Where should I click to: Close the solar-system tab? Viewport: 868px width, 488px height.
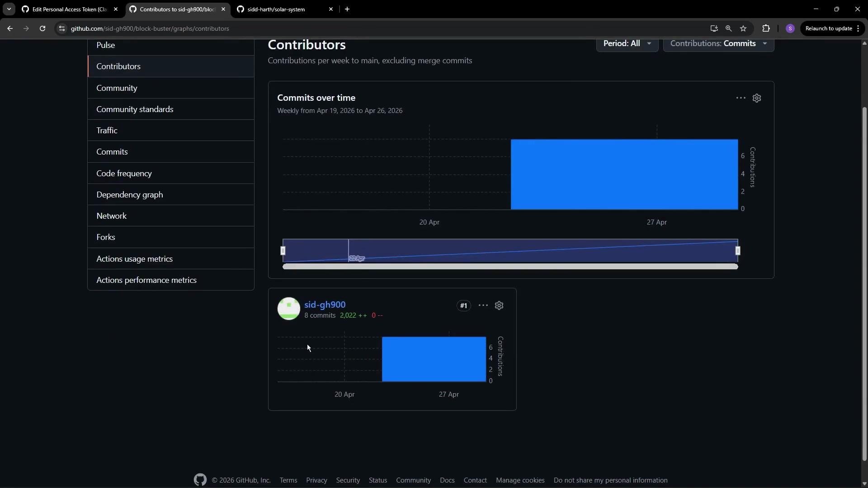331,9
